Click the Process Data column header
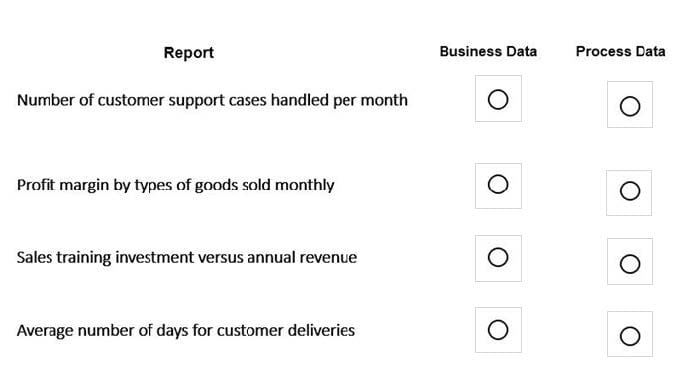Viewport: 693px width, 380px height. click(621, 51)
